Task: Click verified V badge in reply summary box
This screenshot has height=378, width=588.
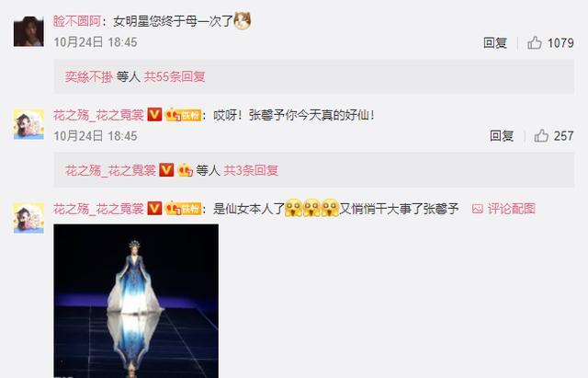Action: (x=166, y=170)
